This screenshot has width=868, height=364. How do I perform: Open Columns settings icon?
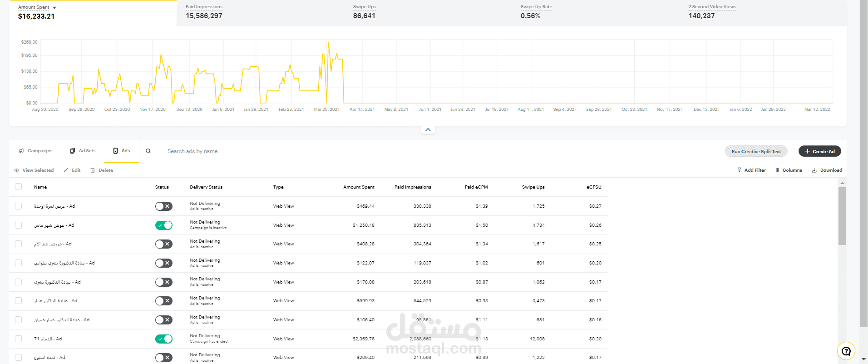[777, 170]
